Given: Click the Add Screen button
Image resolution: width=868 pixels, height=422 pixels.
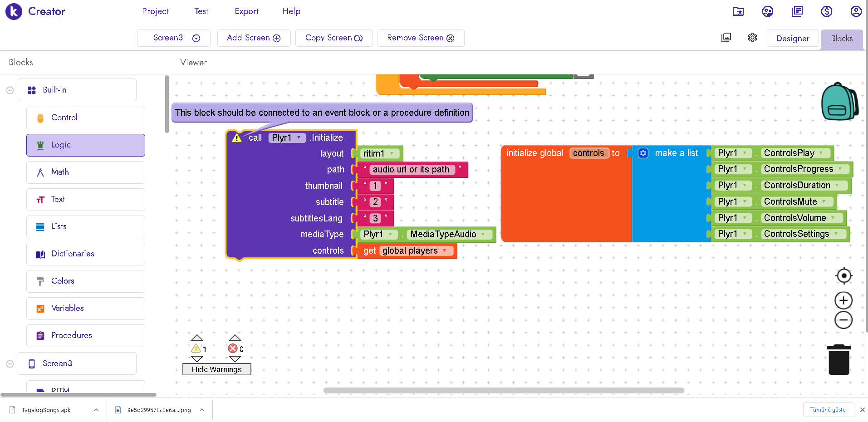Looking at the screenshot, I should click(254, 38).
